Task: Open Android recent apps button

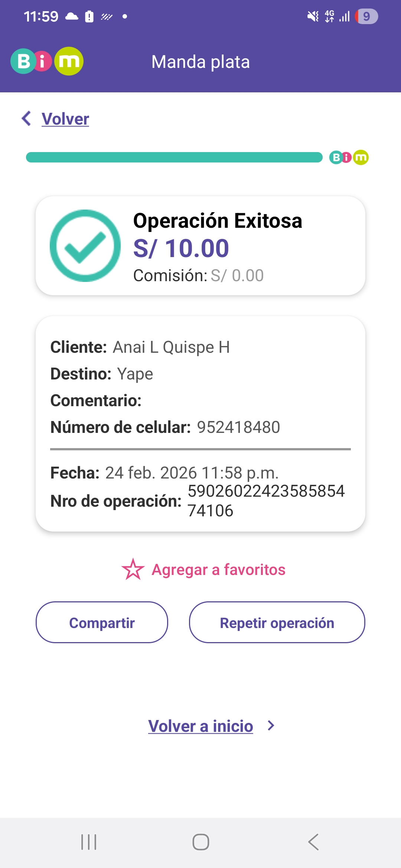Action: tap(89, 842)
